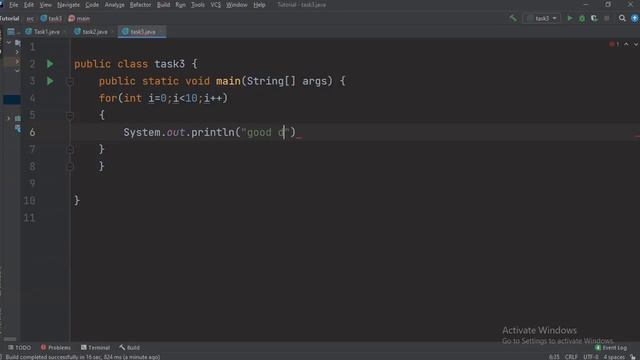Collapse the main method fold marker on line 3
This screenshot has width=640, height=360.
[69, 81]
